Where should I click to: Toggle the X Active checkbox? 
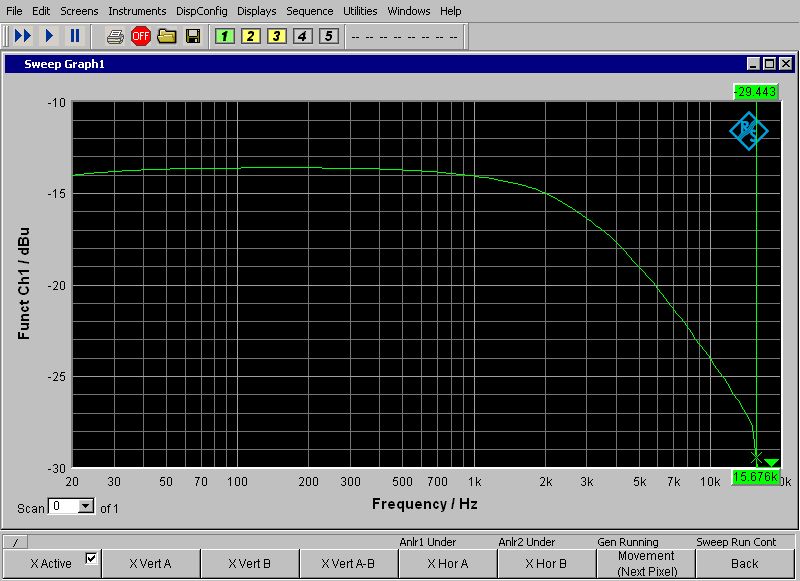click(x=91, y=559)
